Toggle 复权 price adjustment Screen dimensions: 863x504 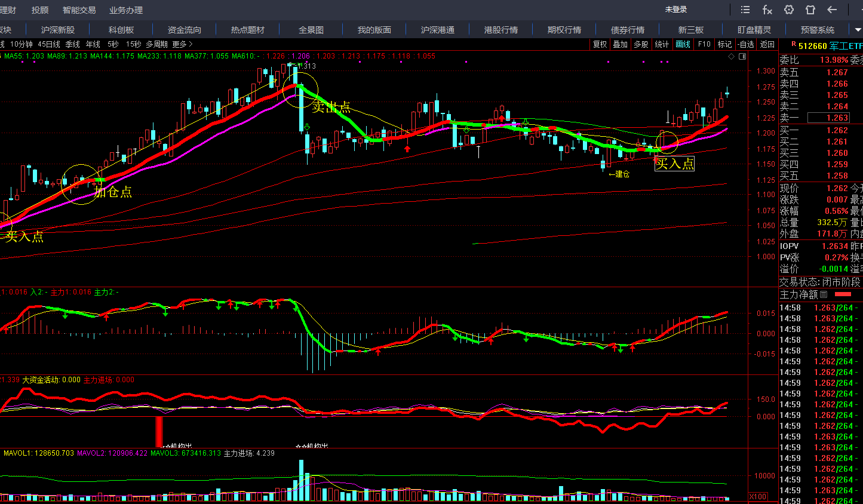pyautogui.click(x=600, y=44)
